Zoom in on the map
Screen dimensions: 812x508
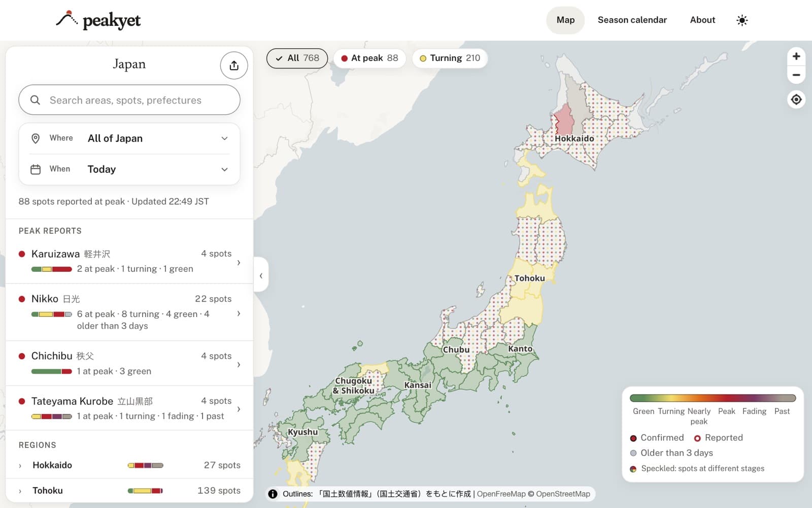pyautogui.click(x=796, y=56)
